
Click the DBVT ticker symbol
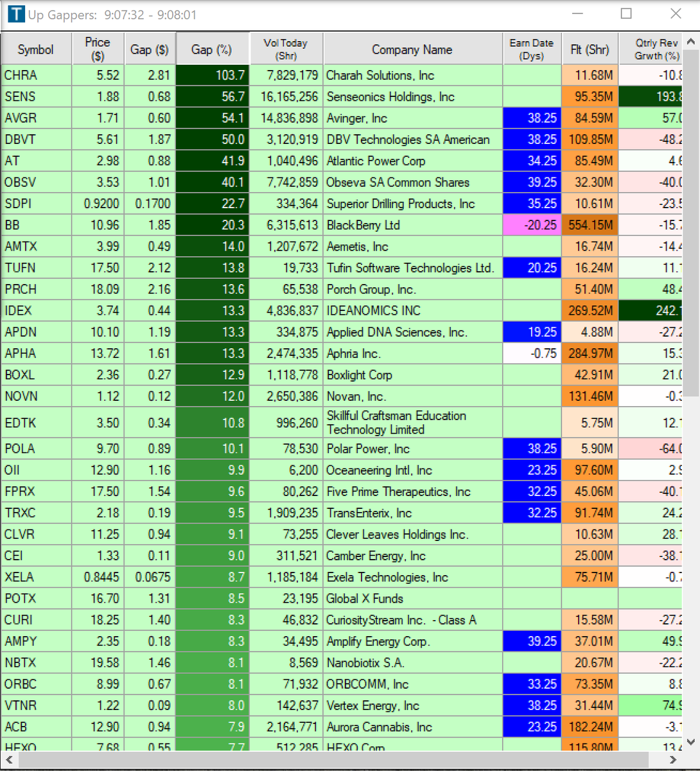click(22, 139)
